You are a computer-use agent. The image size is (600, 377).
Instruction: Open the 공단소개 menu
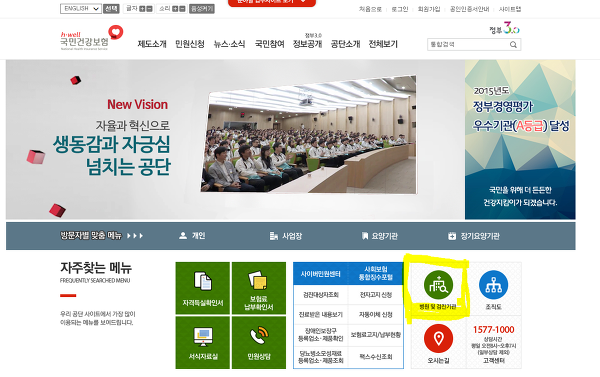pyautogui.click(x=346, y=44)
